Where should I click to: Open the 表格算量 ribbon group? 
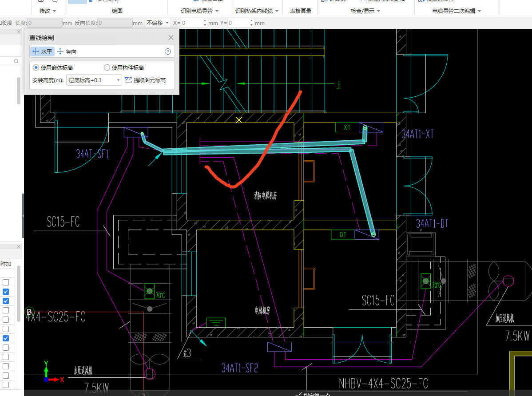pyautogui.click(x=300, y=11)
